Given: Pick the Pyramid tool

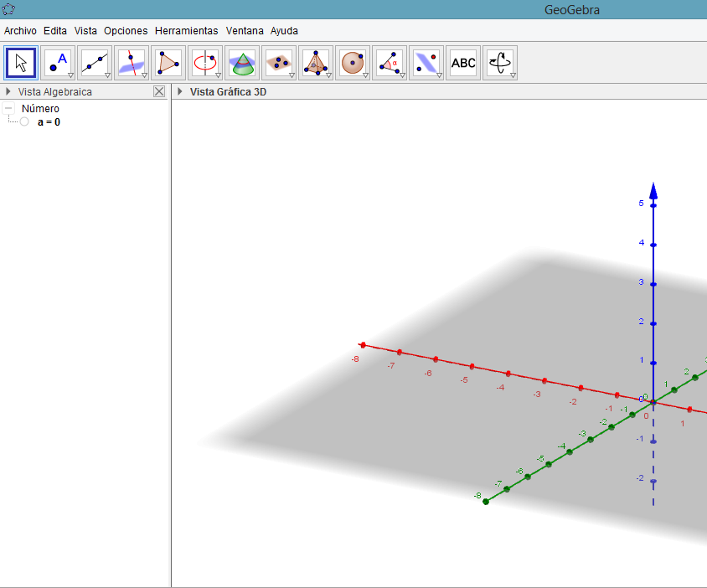Looking at the screenshot, I should point(316,63).
